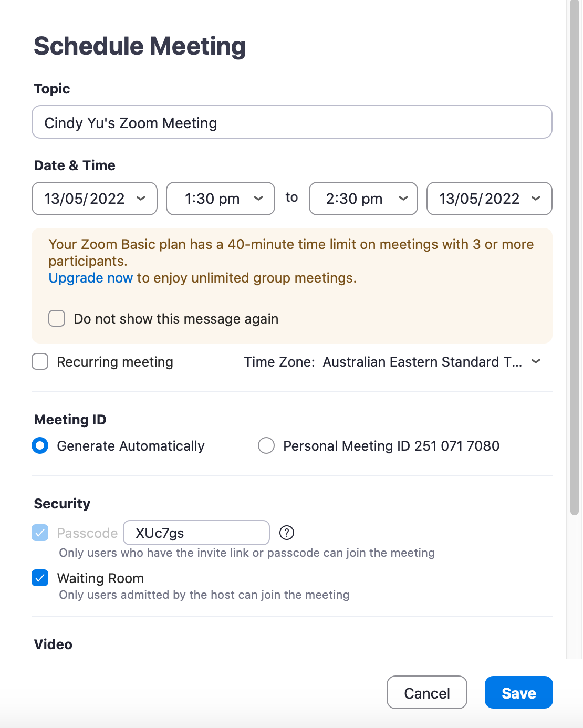Image resolution: width=583 pixels, height=728 pixels.
Task: Open the 1:30 pm start time dropdown
Action: [221, 199]
